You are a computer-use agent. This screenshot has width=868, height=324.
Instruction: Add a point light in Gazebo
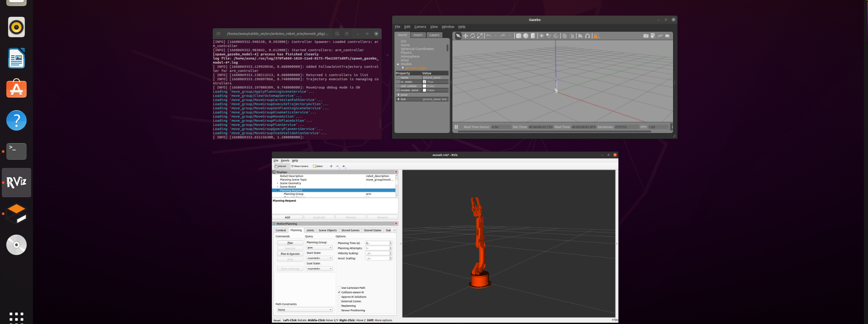[x=542, y=36]
